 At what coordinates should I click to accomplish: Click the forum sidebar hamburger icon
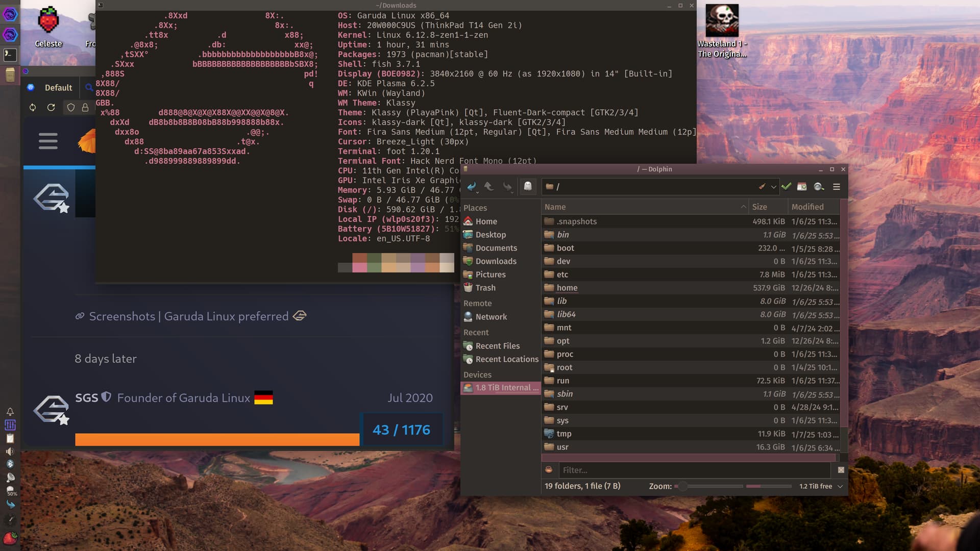click(x=48, y=141)
